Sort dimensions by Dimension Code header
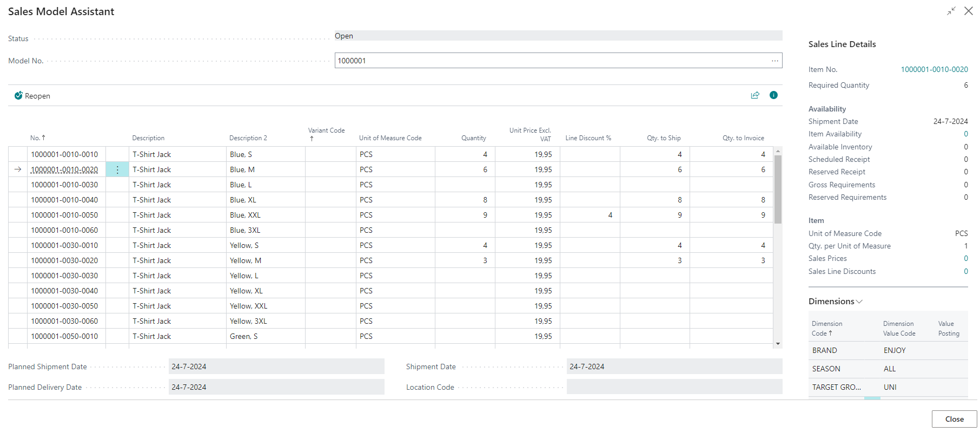 click(x=827, y=328)
